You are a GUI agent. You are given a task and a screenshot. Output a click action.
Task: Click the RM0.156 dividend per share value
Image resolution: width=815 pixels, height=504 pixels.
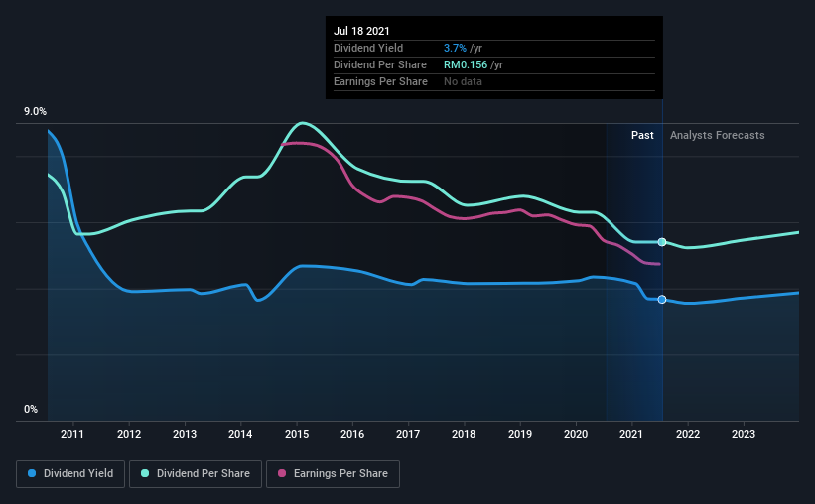[466, 64]
